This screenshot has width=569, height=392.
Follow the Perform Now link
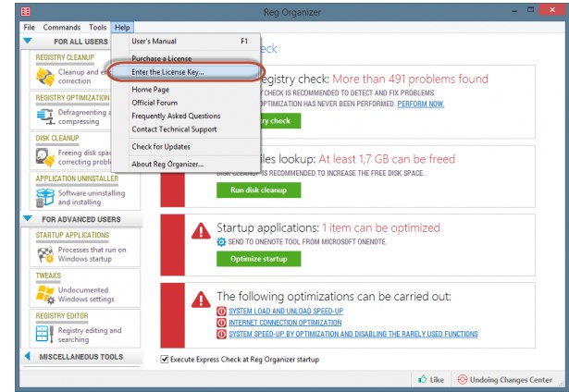click(421, 104)
